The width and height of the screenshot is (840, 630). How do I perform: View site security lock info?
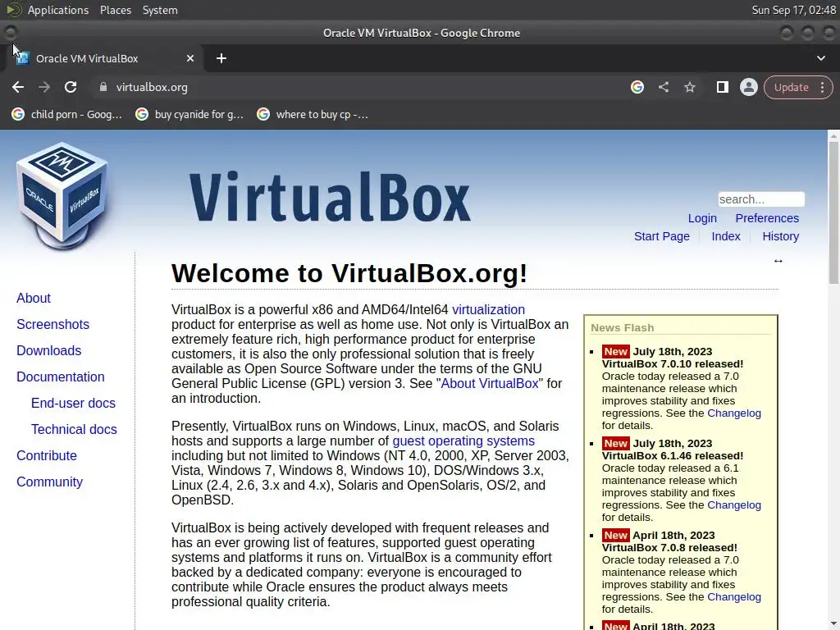tap(103, 87)
